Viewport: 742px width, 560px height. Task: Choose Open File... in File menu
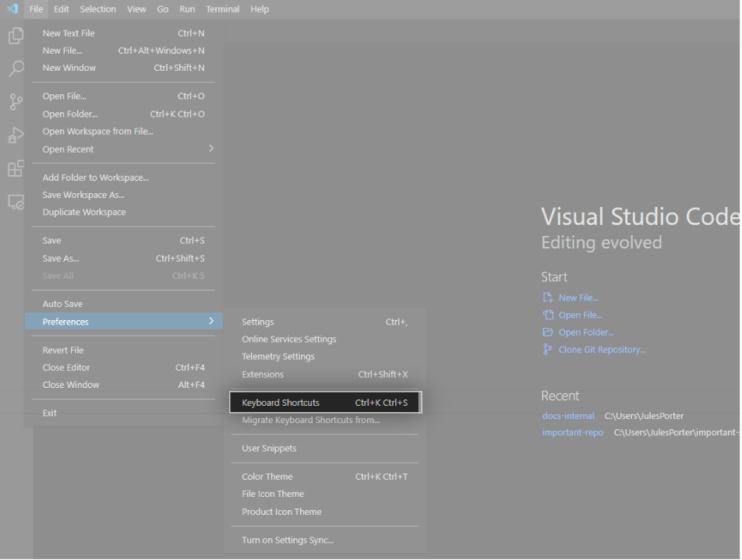(123, 96)
